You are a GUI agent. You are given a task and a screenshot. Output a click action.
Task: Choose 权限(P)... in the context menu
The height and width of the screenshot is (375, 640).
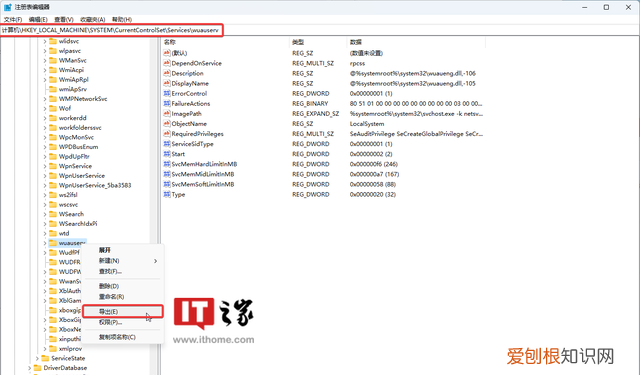(x=110, y=322)
